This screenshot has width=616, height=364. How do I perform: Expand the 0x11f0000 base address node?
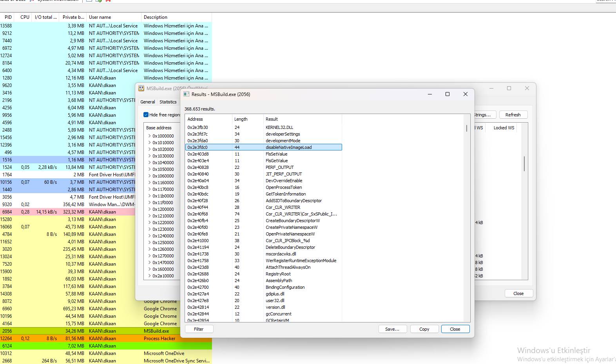click(149, 203)
